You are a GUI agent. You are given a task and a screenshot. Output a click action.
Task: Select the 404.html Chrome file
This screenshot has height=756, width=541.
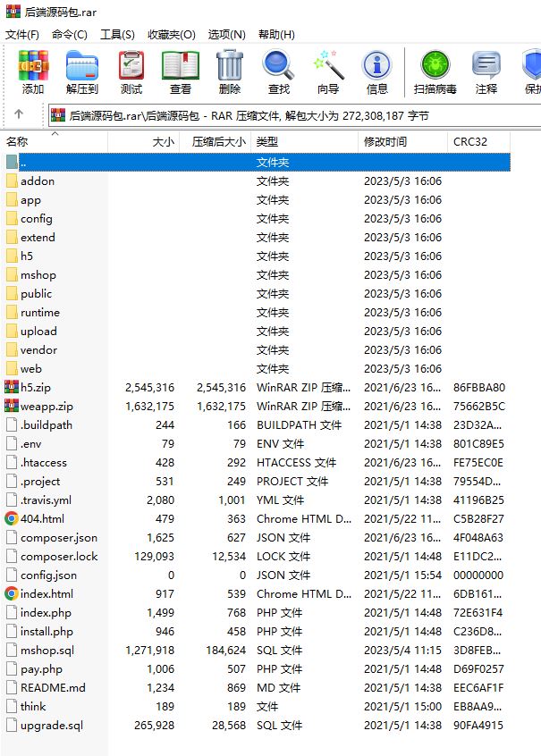point(42,519)
